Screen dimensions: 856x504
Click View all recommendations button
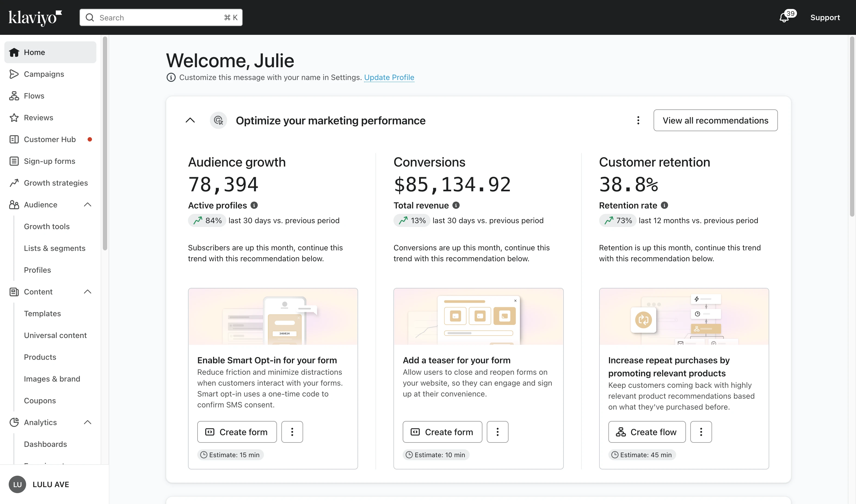tap(716, 120)
